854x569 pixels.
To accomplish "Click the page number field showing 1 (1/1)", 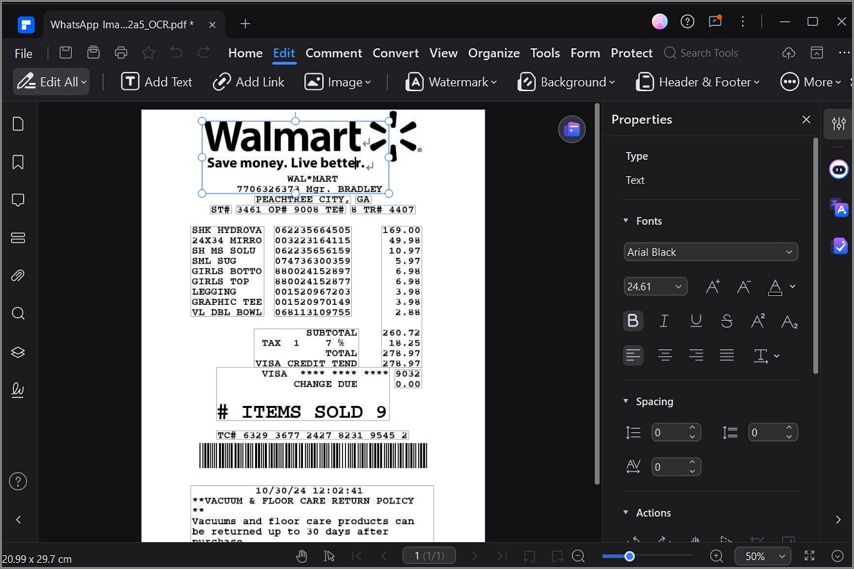I will point(429,556).
